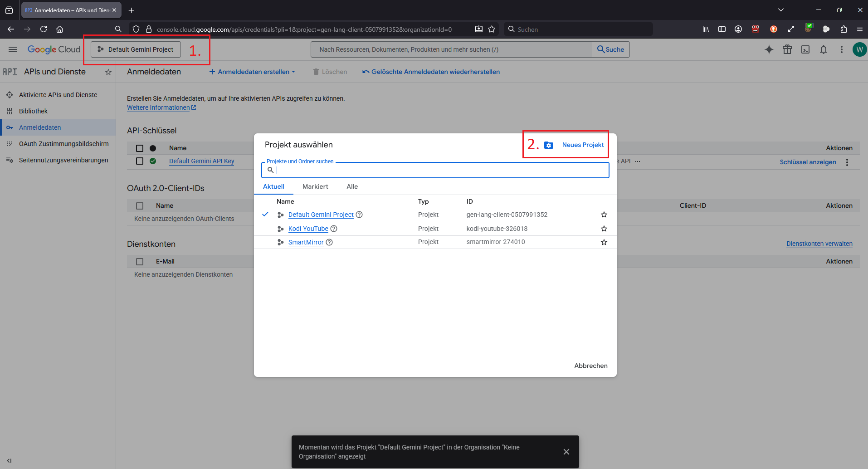
Task: Open the Default Gemini API Key link
Action: click(202, 161)
